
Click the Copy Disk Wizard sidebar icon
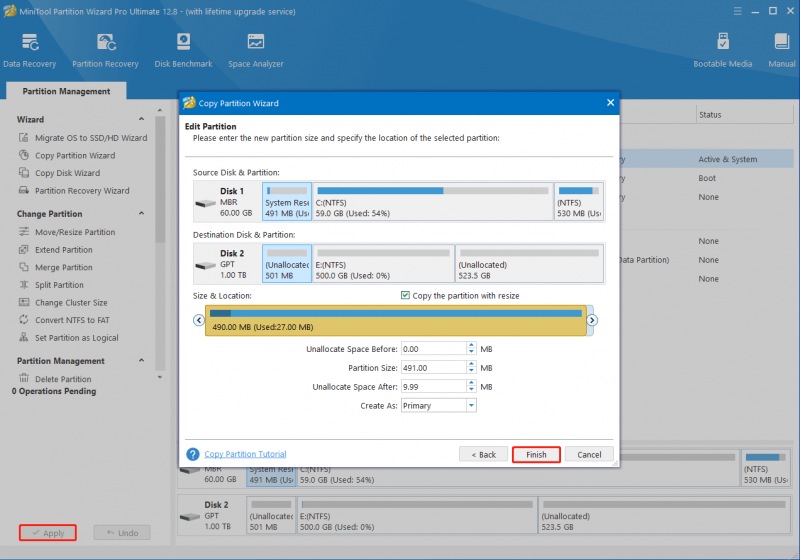23,173
